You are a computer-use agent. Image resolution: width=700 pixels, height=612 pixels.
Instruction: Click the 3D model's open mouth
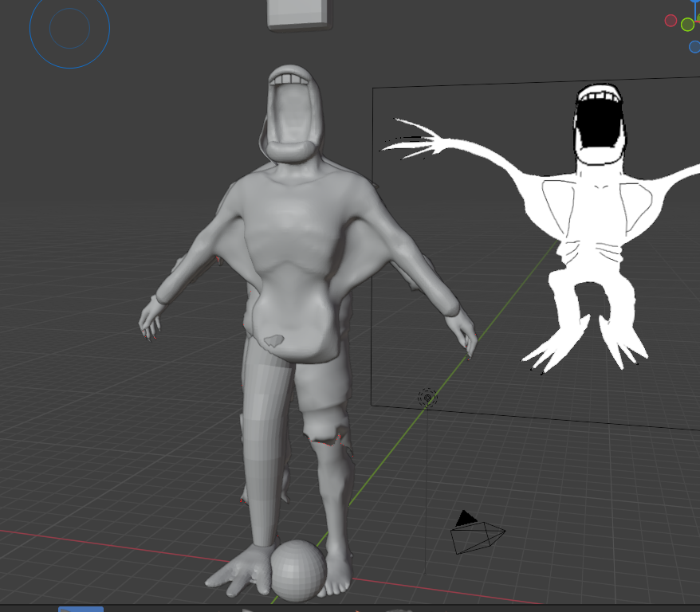pos(292,114)
